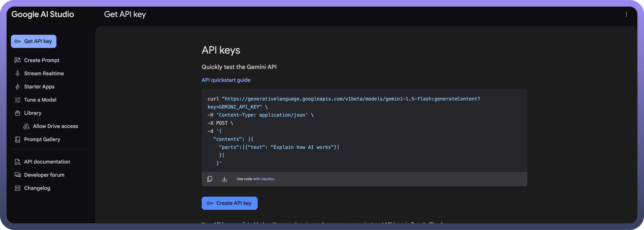The height and width of the screenshot is (230, 644).
Task: Click the Google AI Studio logo
Action: (x=43, y=14)
